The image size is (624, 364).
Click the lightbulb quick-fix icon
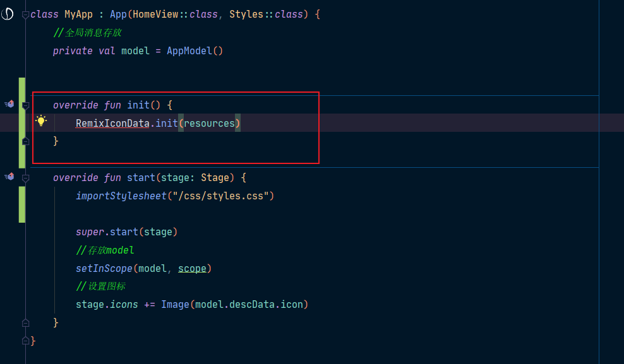click(x=41, y=121)
